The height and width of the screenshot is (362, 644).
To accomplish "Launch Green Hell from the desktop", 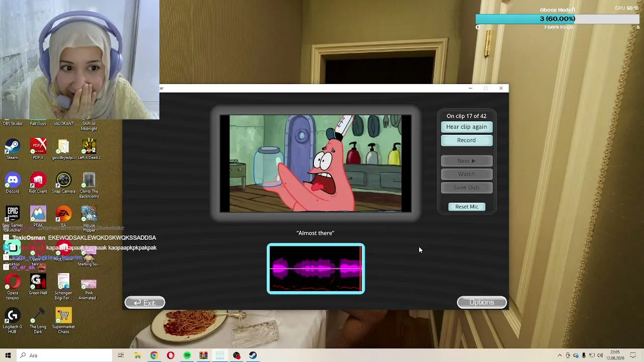I will click(38, 285).
